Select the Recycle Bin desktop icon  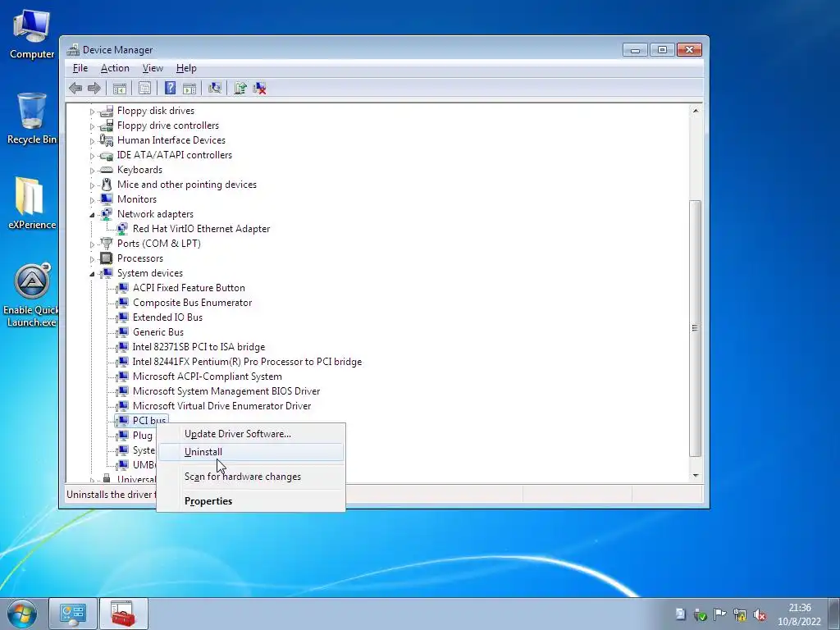pyautogui.click(x=32, y=118)
